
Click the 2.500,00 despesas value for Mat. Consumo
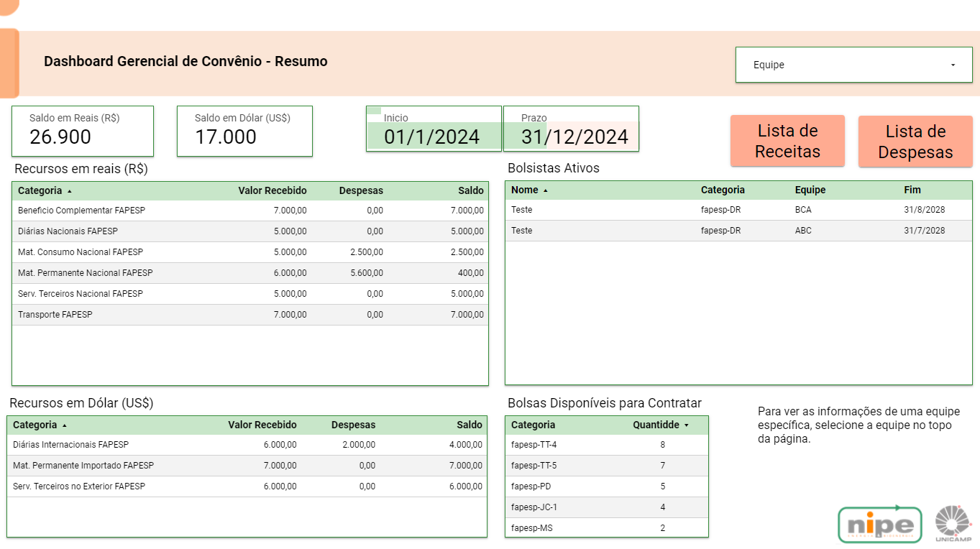point(367,252)
